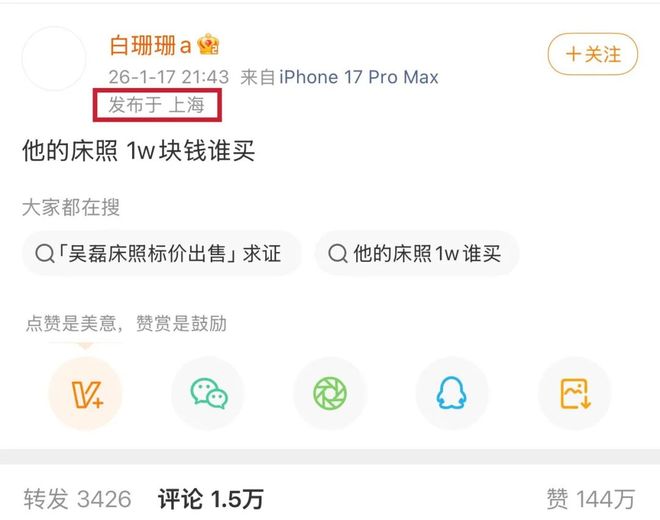Open the 白珊珊a profile via the username
This screenshot has width=660, height=520.
click(150, 45)
